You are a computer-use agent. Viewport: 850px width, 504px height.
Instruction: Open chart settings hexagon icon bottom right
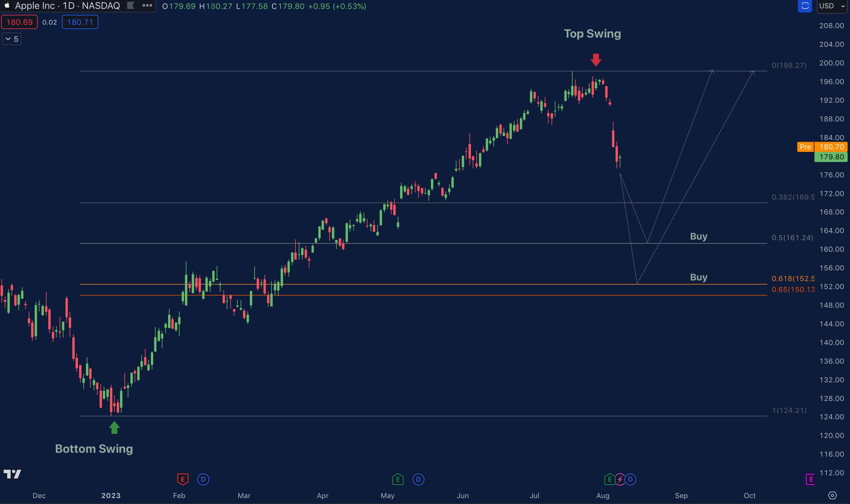pos(832,495)
